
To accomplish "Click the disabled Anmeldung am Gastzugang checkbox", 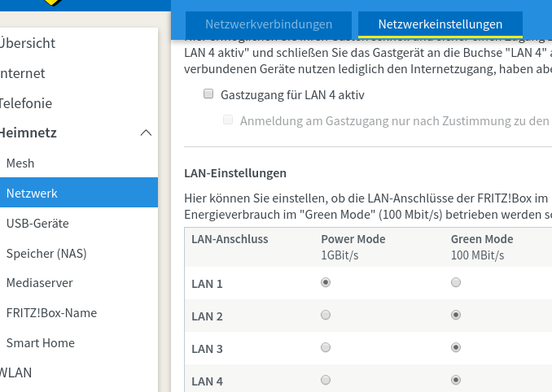I will [x=228, y=120].
